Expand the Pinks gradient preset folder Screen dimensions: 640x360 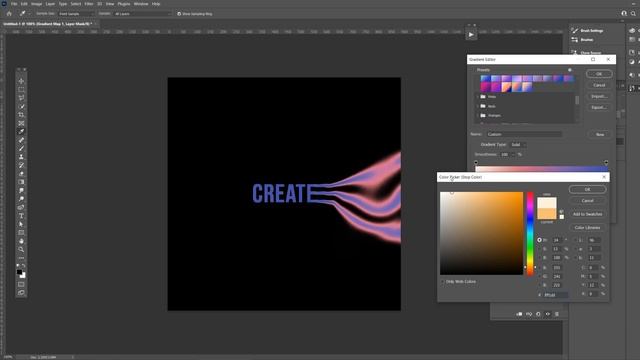tap(478, 97)
